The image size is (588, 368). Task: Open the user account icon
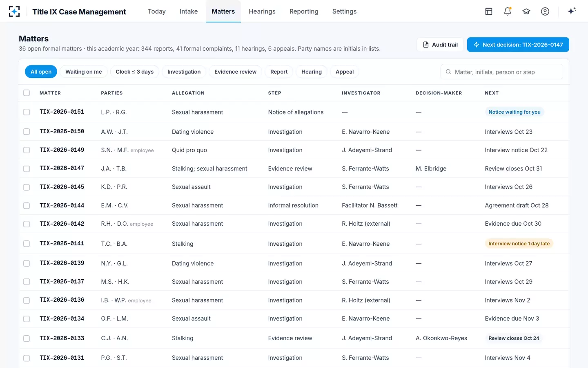[545, 11]
